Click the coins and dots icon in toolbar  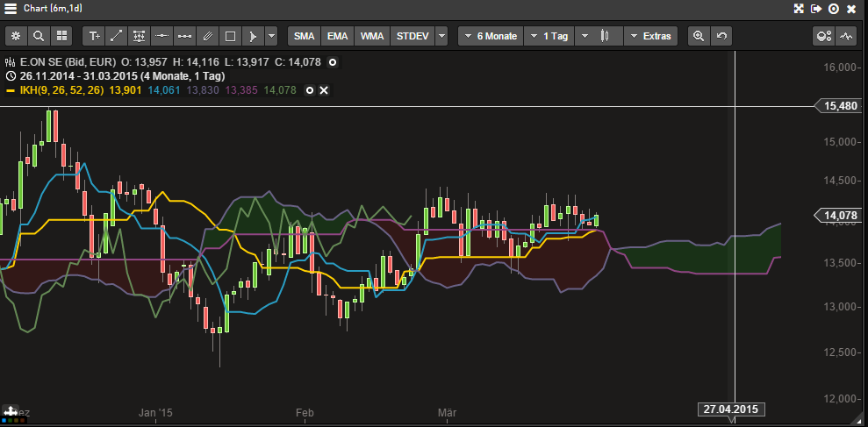point(824,37)
